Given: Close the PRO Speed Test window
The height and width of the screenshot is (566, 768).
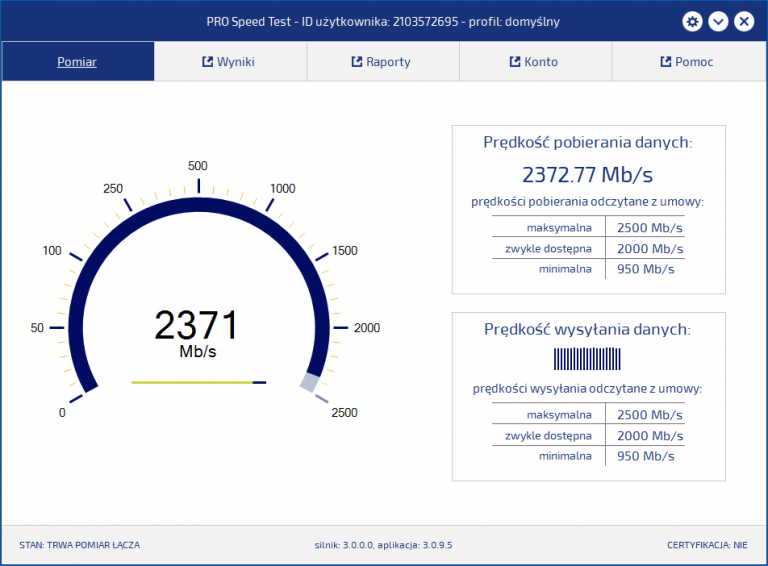Looking at the screenshot, I should 744,21.
